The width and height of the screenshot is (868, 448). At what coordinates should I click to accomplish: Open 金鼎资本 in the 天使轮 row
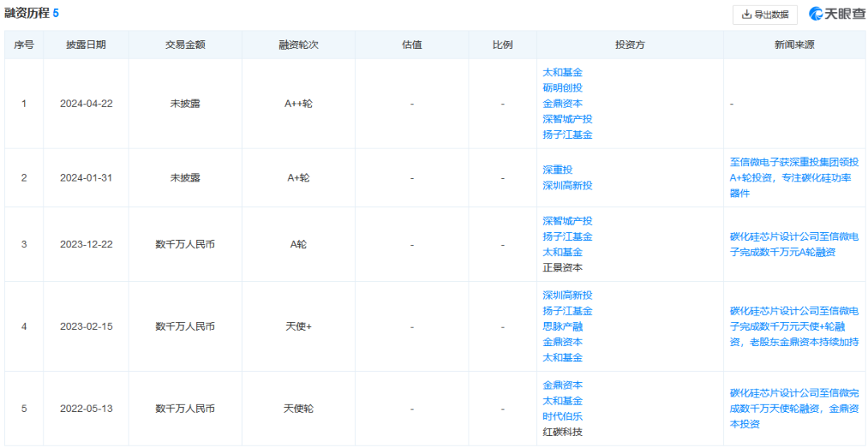pyautogui.click(x=563, y=385)
